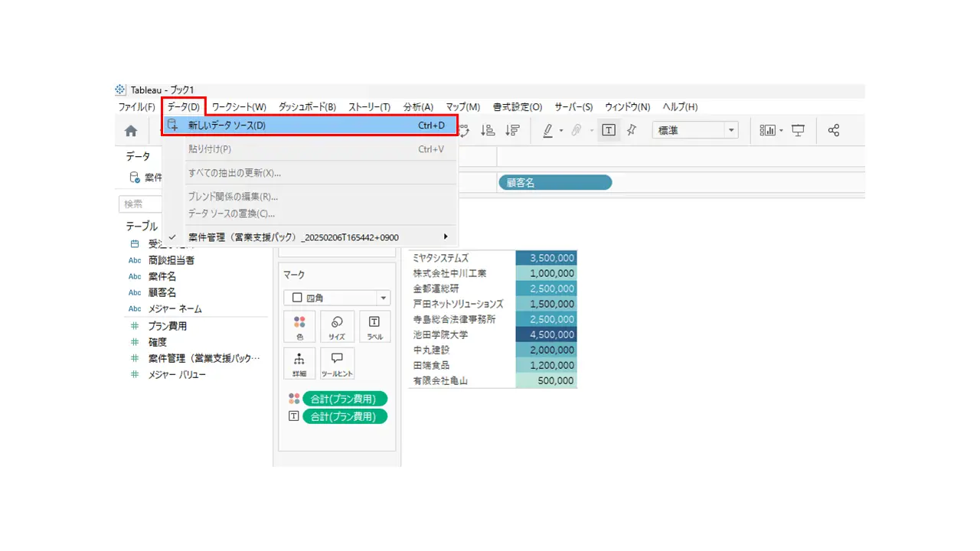Start presentation mode icon

pyautogui.click(x=799, y=130)
